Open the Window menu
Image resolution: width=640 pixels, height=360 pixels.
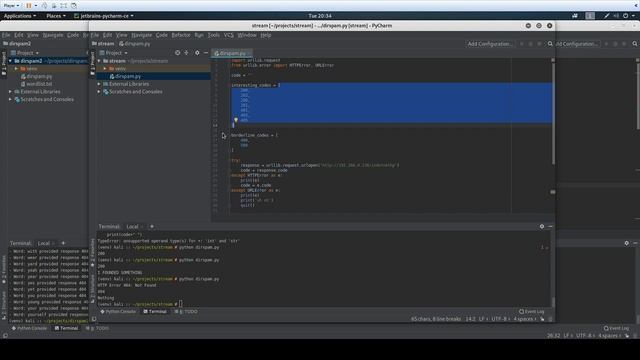[247, 35]
